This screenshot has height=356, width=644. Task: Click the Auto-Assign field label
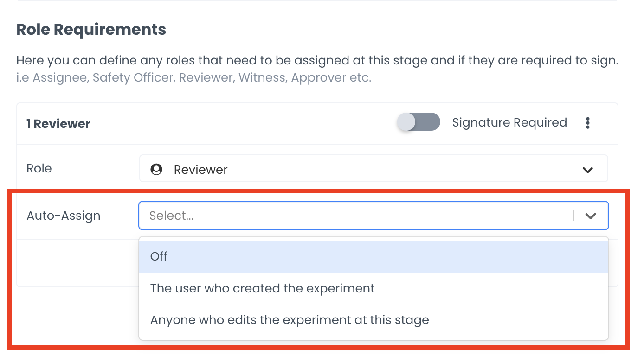[64, 216]
